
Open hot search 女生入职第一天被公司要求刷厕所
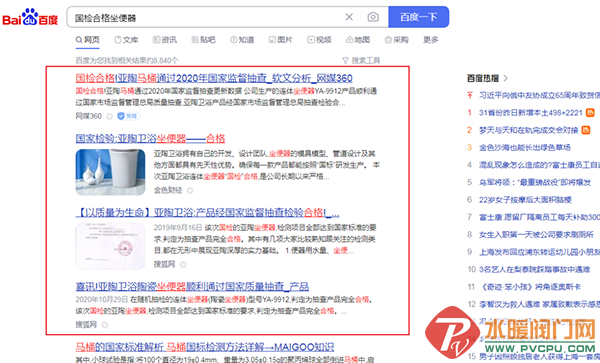click(536, 234)
